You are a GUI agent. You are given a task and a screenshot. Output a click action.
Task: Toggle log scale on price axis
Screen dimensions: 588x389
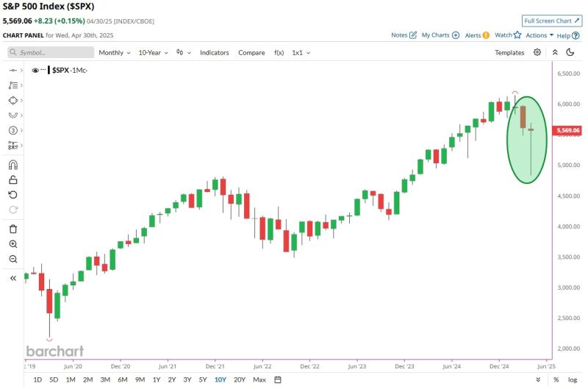pos(573,379)
